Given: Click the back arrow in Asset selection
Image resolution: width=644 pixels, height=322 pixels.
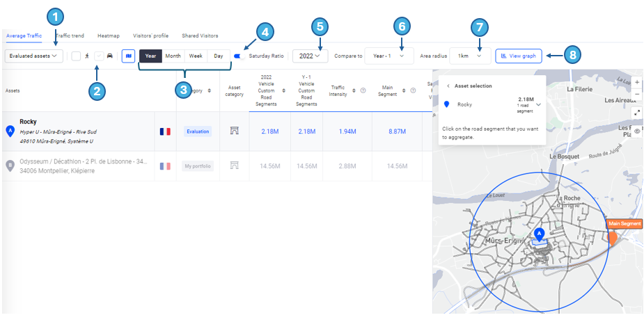Looking at the screenshot, I should tap(448, 86).
